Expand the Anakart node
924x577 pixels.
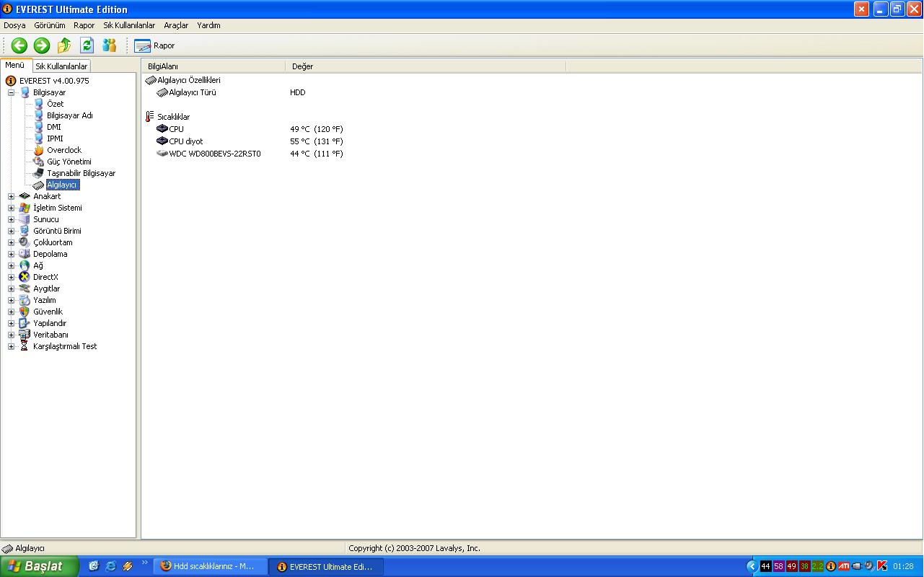tap(11, 196)
